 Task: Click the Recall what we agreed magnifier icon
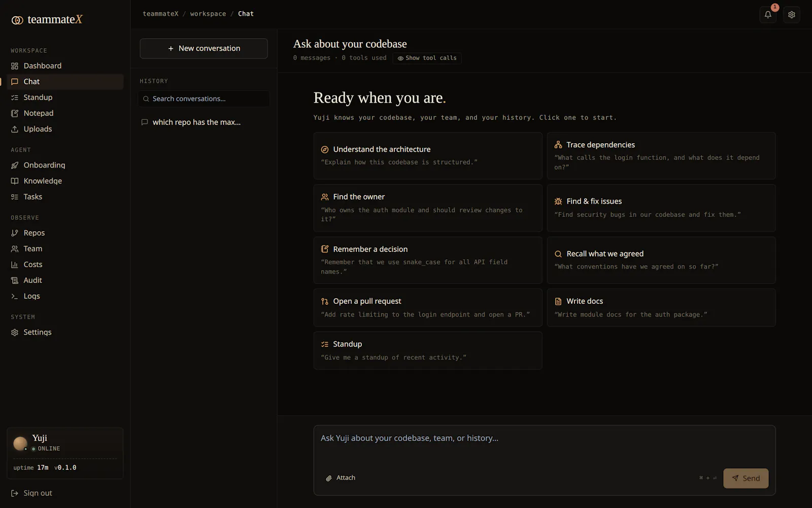(x=558, y=254)
